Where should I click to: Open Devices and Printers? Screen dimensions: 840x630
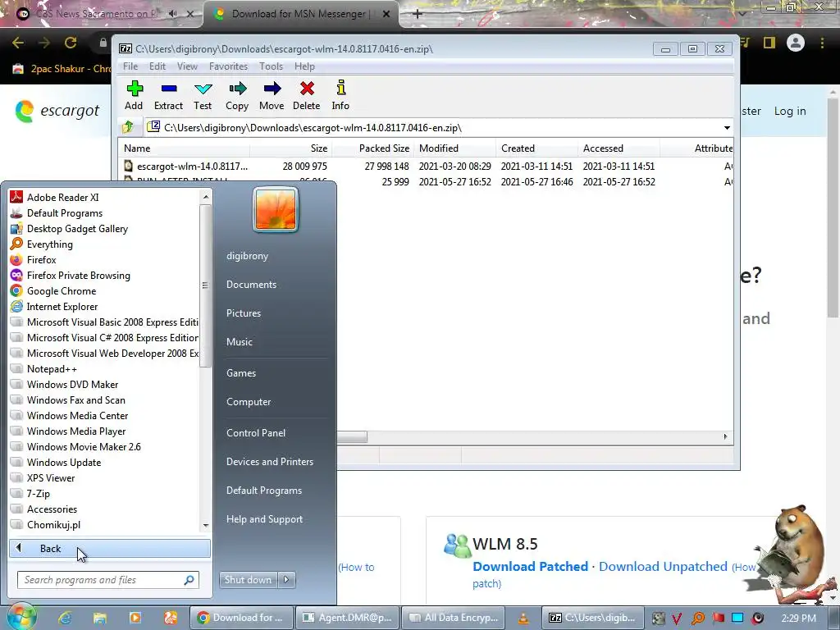tap(269, 462)
